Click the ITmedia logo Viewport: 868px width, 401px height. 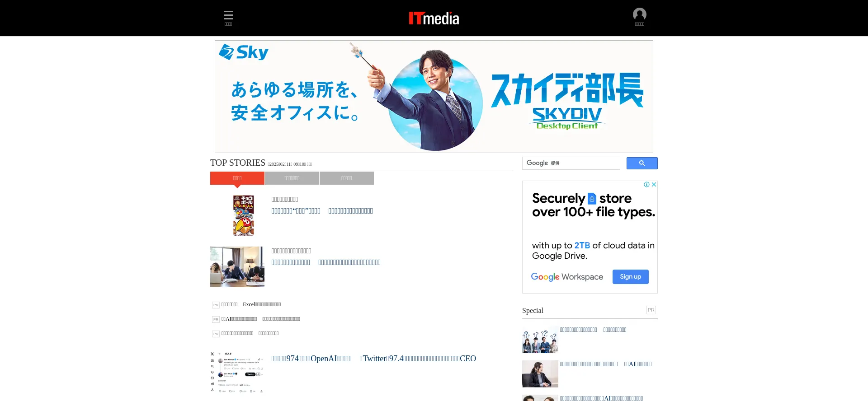(x=434, y=18)
